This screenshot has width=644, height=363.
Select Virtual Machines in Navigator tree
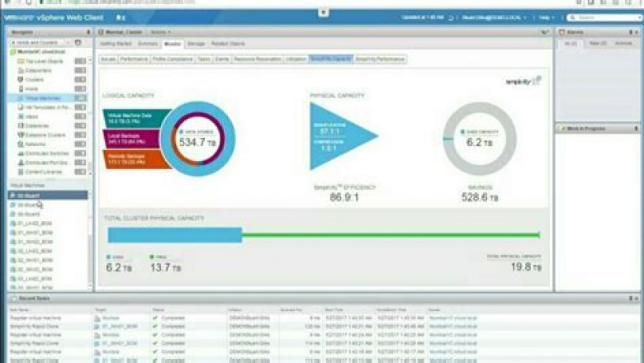point(40,98)
